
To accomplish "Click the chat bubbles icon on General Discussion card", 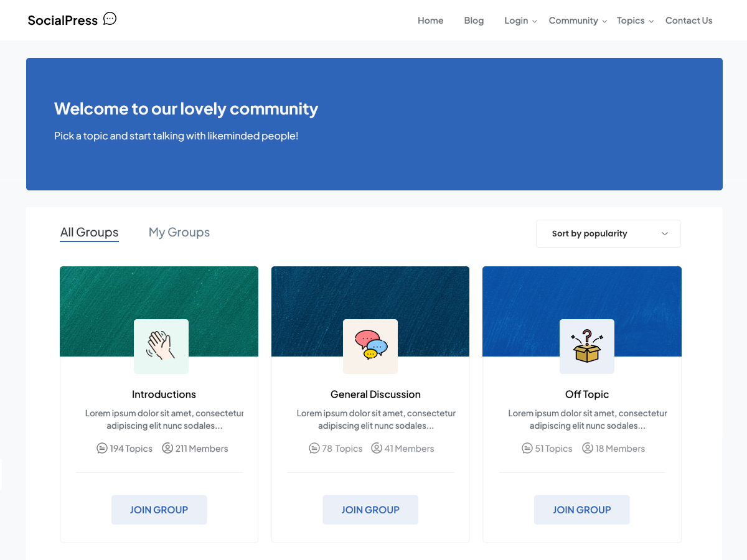I will click(370, 346).
